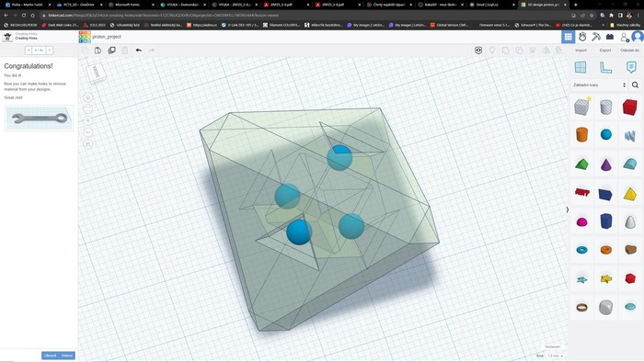The width and height of the screenshot is (644, 362).
Task: Select the Workplane tool
Action: pyautogui.click(x=581, y=67)
